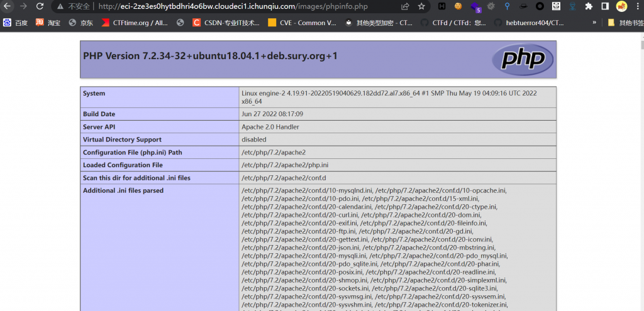Screen dimensions: 644x311
Task: Toggle the browser side panel
Action: coord(605,6)
